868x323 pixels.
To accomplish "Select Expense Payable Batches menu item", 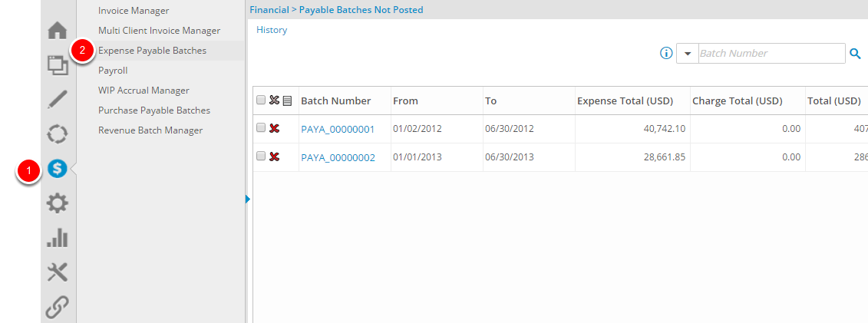I will coord(152,51).
